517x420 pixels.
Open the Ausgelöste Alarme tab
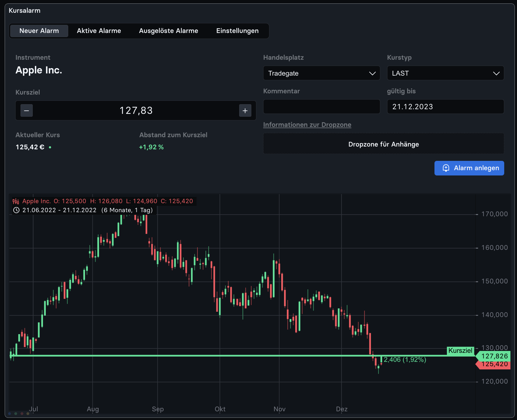(168, 31)
